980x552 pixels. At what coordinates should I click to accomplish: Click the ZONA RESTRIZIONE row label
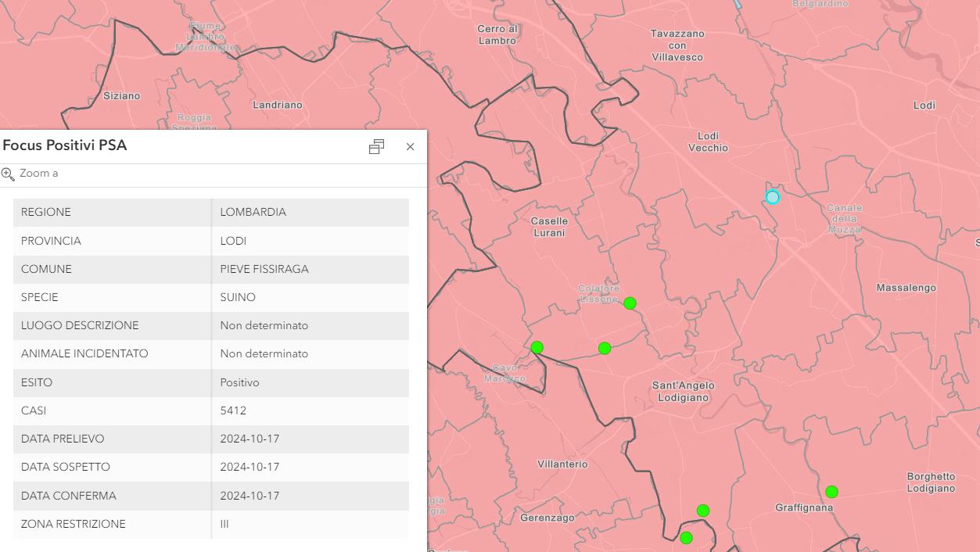(x=74, y=524)
